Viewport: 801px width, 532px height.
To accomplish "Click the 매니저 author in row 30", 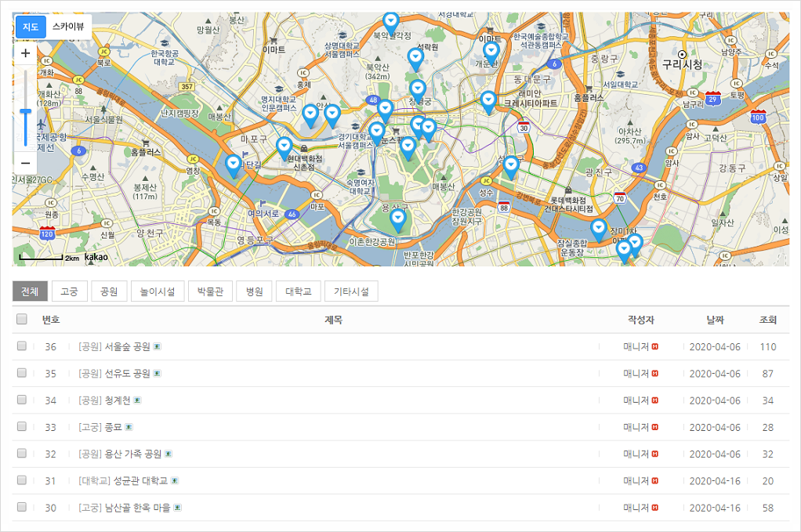I will click(x=636, y=508).
